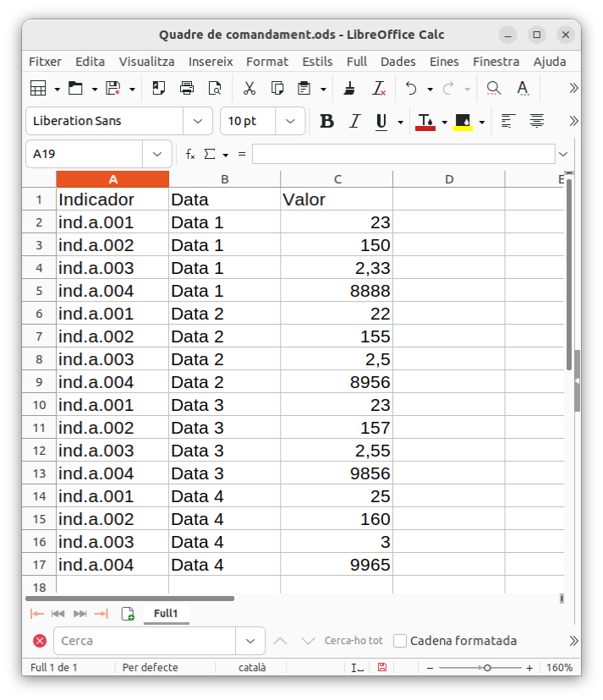Click the Save document icon
The image size is (603, 700).
[112, 88]
